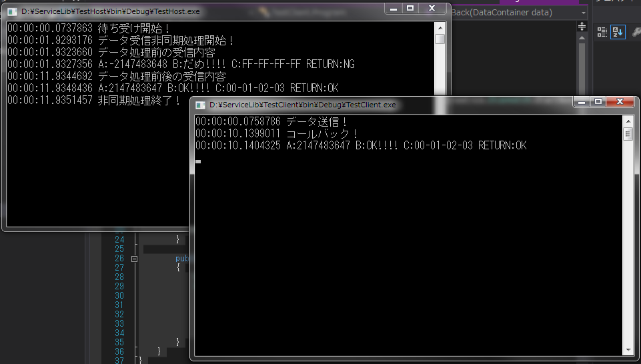Close the TestClient.exe console window
Viewport: 641px width, 364px height.
[x=620, y=102]
